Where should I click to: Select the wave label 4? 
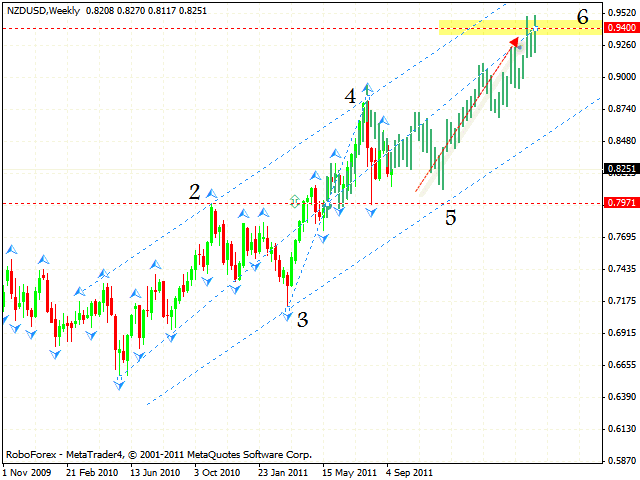tap(350, 97)
